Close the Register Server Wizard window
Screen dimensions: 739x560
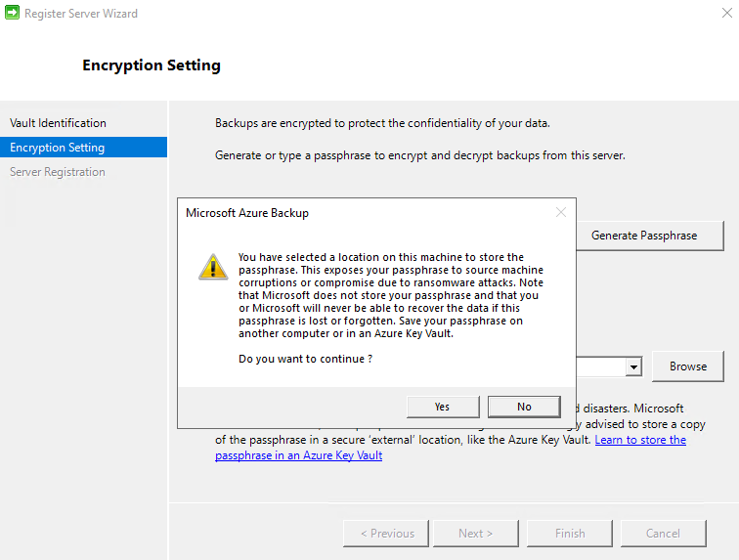click(726, 13)
